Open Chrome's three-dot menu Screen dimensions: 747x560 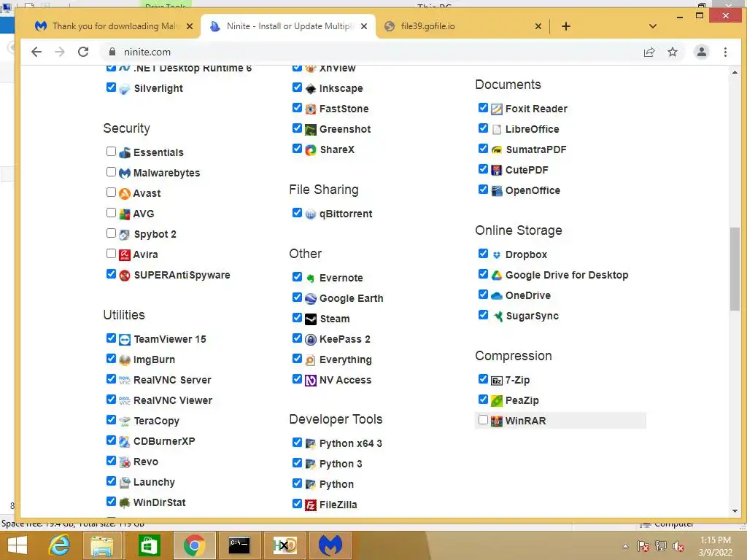pyautogui.click(x=725, y=52)
